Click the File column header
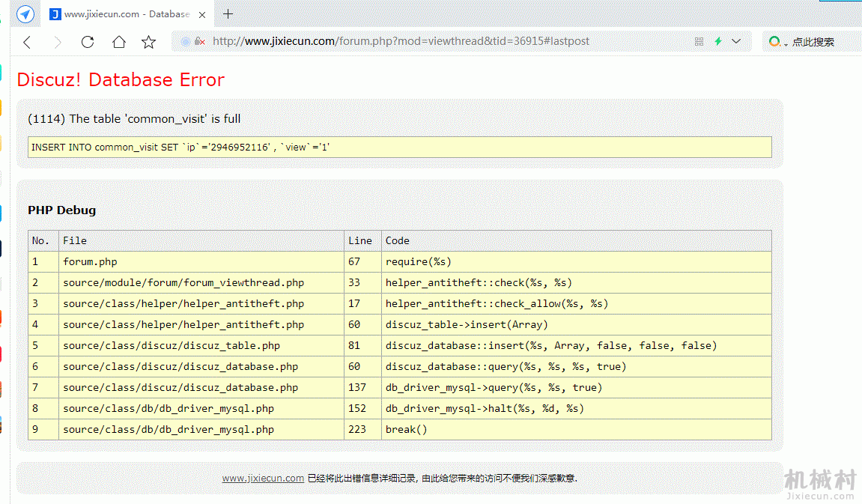The height and width of the screenshot is (504, 862). point(201,240)
